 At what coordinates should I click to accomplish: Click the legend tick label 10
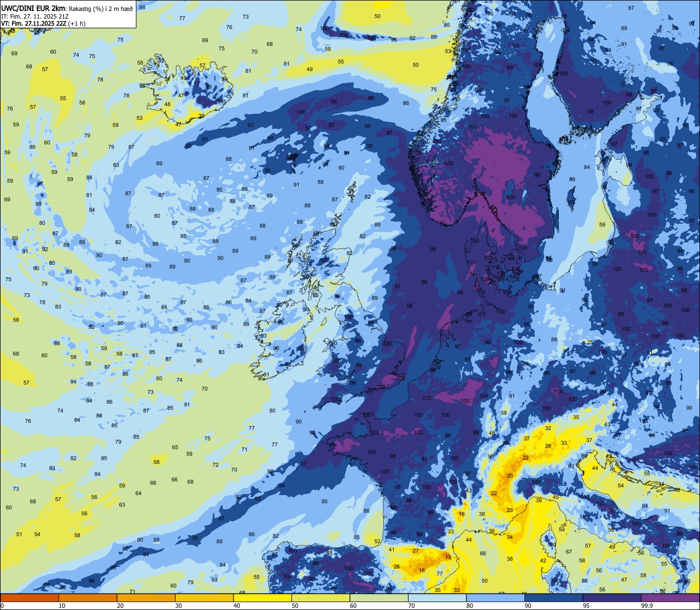pos(62,606)
